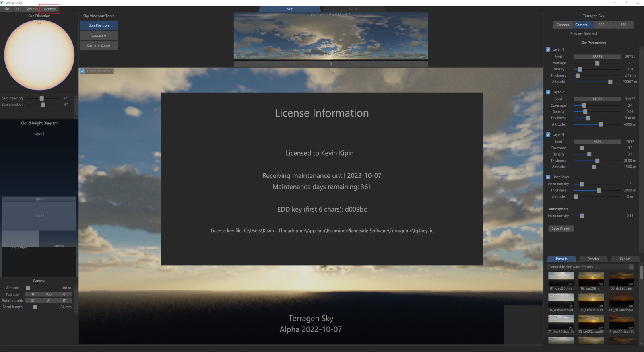Adjust the Atmosphere Haze density slider

[597, 216]
